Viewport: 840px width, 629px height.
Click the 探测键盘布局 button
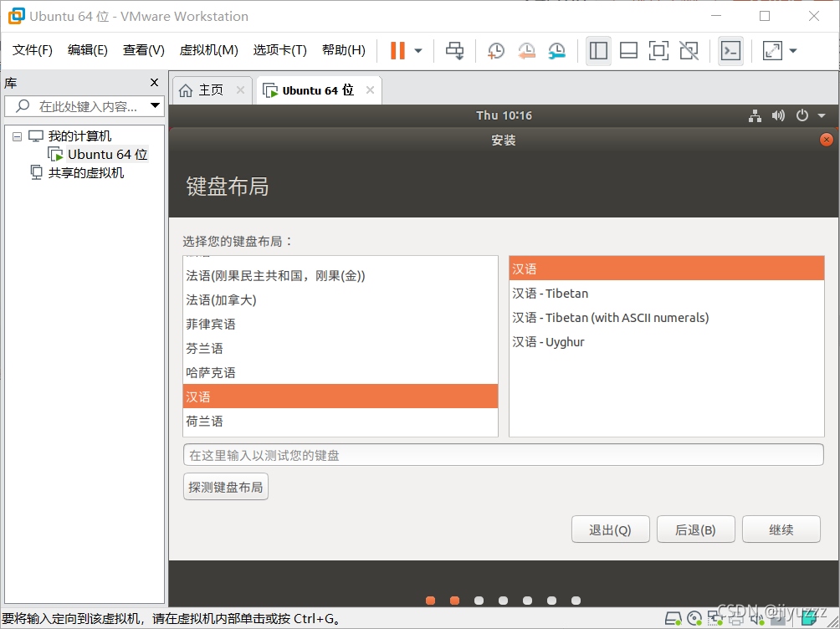pos(226,487)
